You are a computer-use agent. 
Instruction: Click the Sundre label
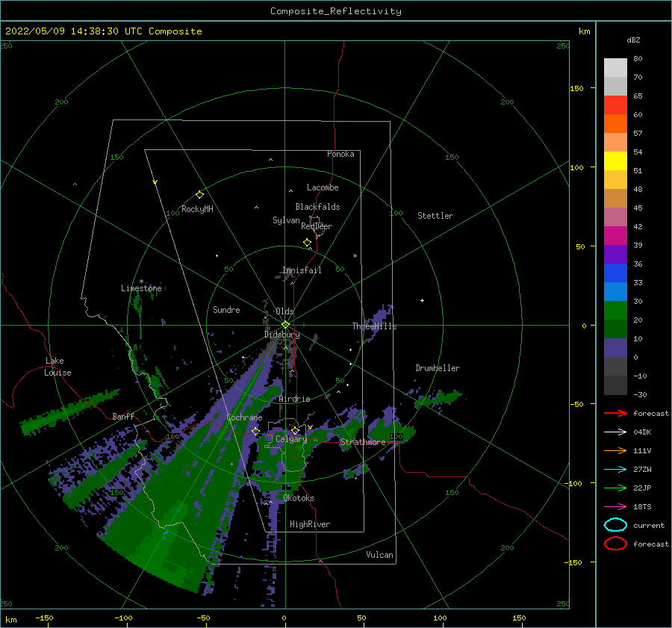(x=226, y=309)
